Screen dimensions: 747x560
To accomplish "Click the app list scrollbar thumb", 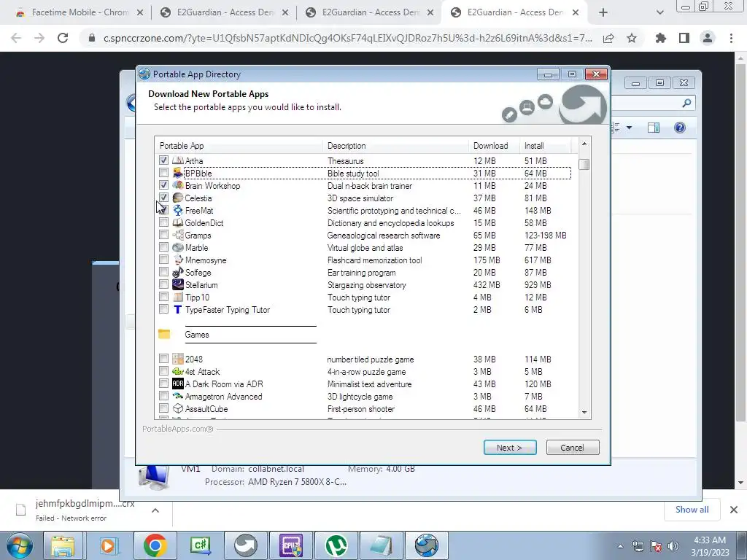I will click(x=584, y=164).
